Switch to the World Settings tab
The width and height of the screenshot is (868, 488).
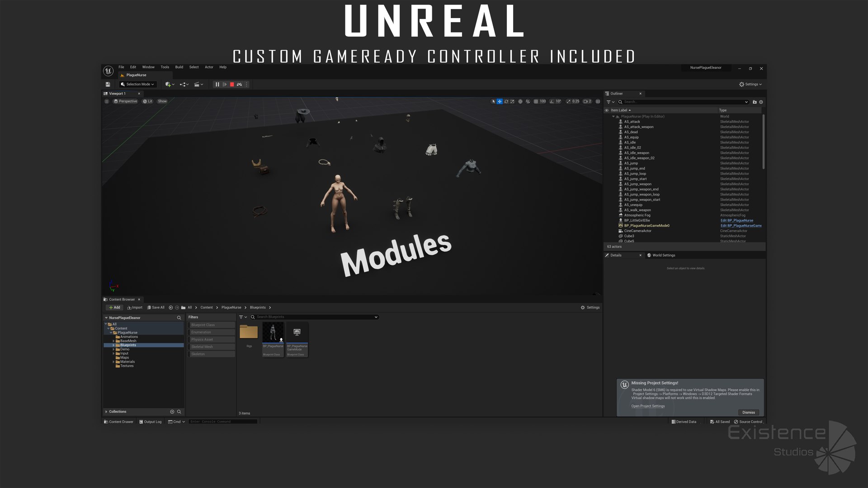(661, 255)
